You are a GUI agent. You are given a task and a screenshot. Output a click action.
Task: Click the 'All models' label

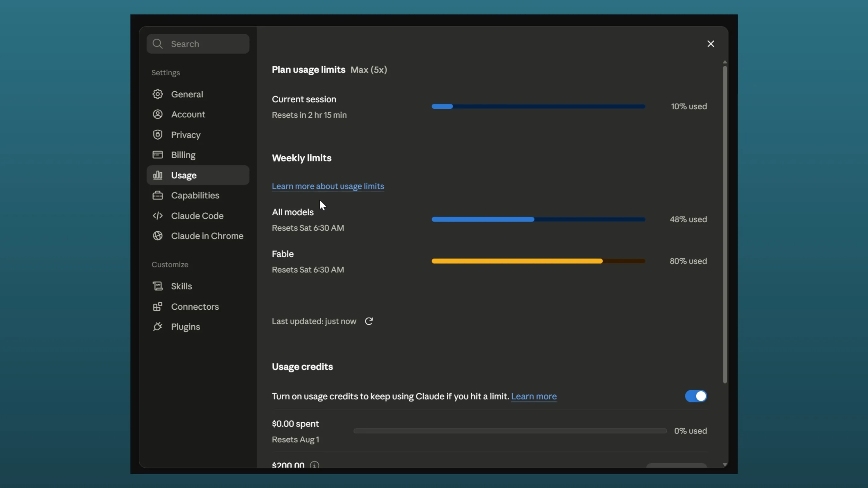(292, 212)
